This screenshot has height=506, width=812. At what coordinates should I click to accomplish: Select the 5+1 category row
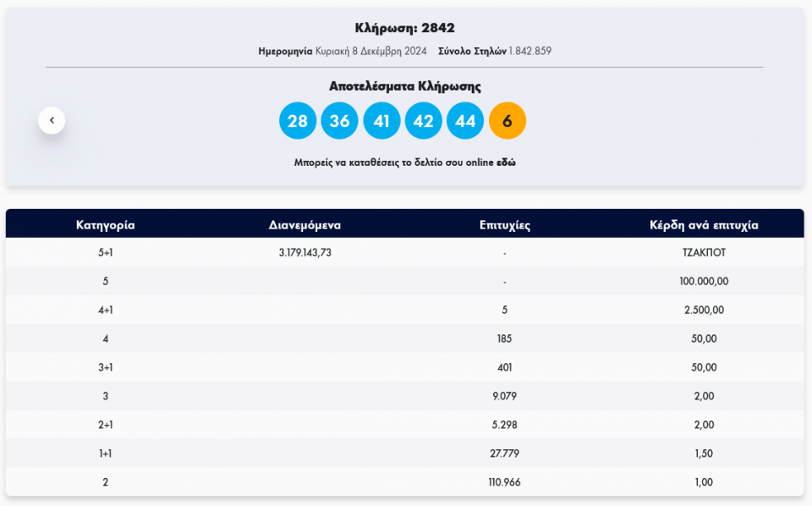[106, 253]
